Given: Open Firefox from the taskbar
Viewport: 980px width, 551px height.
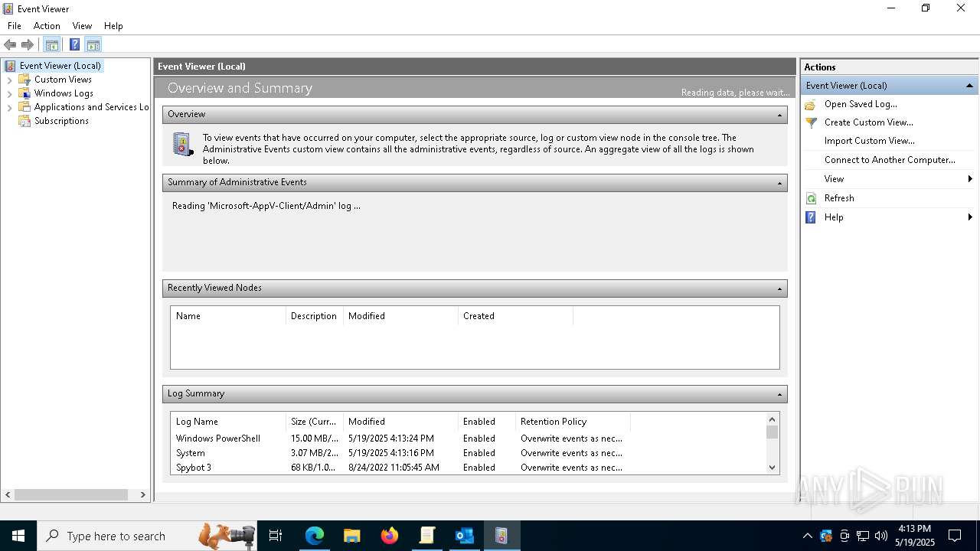Looking at the screenshot, I should pyautogui.click(x=390, y=536).
